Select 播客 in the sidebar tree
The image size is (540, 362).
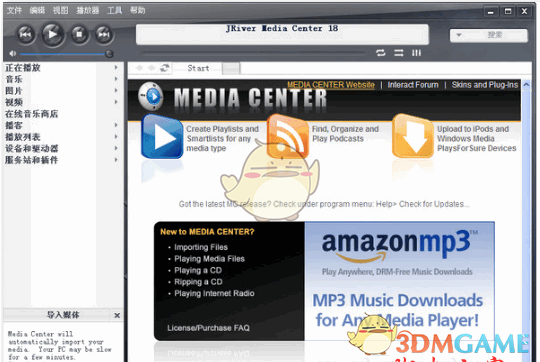point(14,125)
